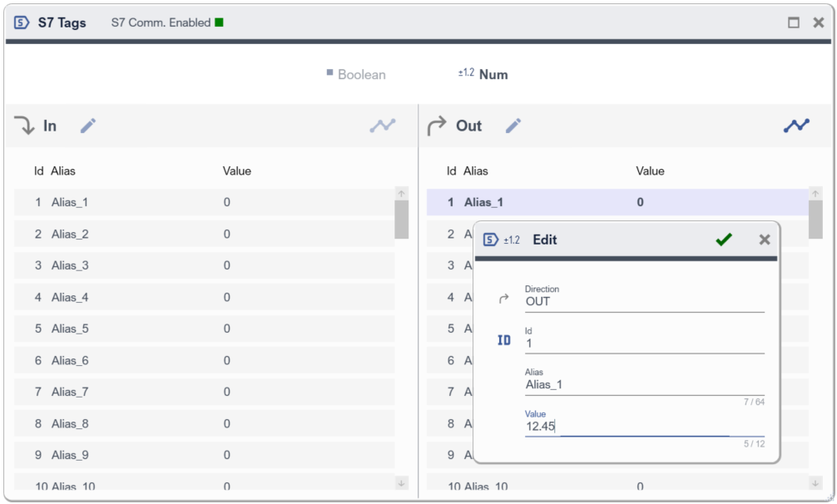This screenshot has width=837, height=504.
Task: Maximize the S7 Tags window
Action: (794, 22)
